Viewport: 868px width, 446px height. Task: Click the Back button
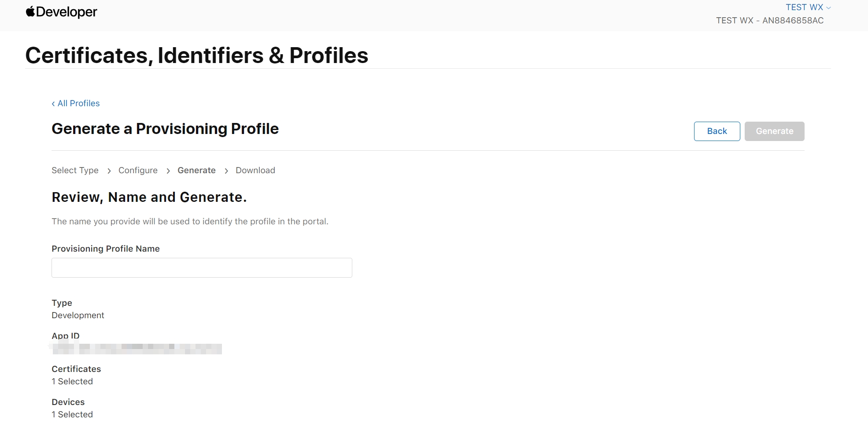(717, 131)
